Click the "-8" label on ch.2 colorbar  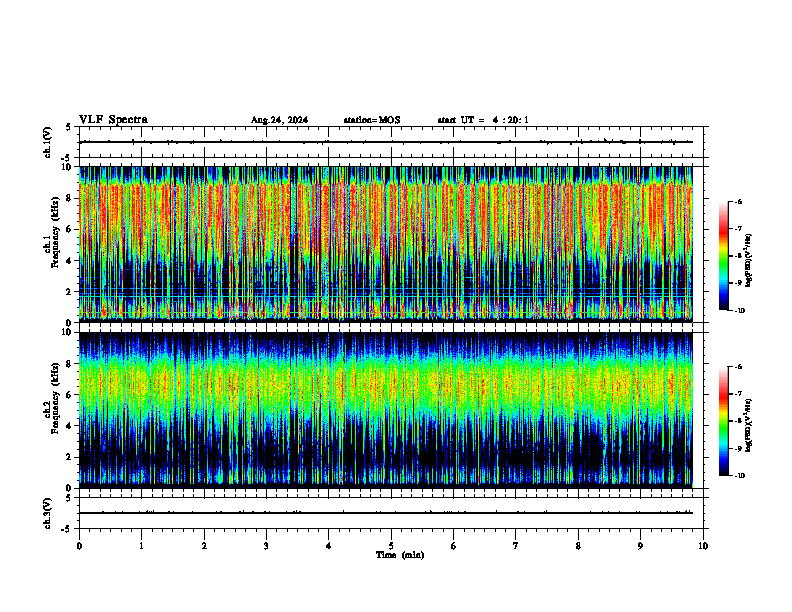(x=738, y=421)
